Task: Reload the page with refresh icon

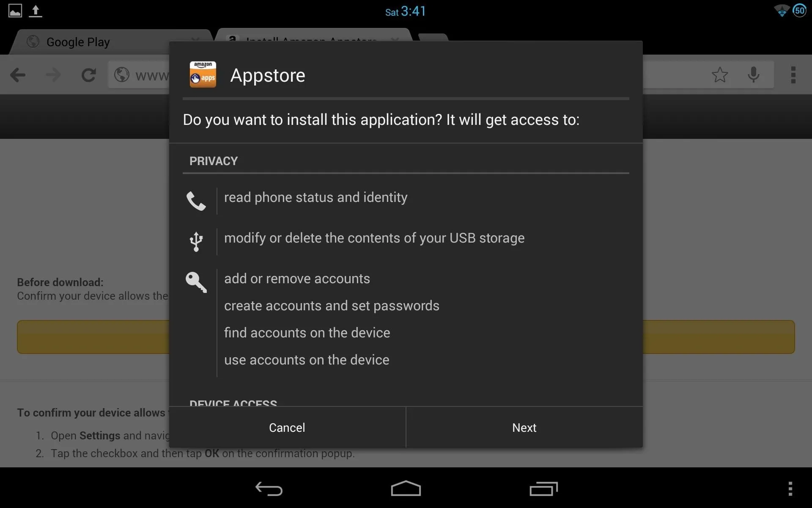Action: [x=88, y=75]
